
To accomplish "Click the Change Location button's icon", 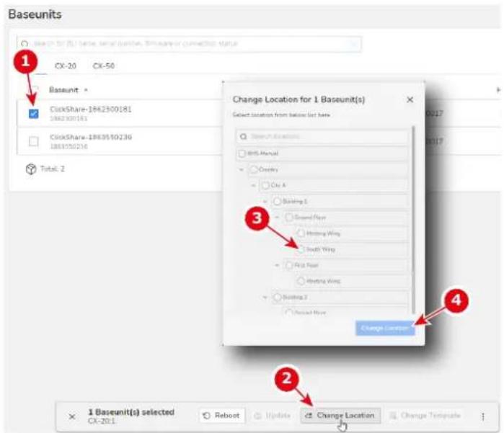I will tap(309, 416).
